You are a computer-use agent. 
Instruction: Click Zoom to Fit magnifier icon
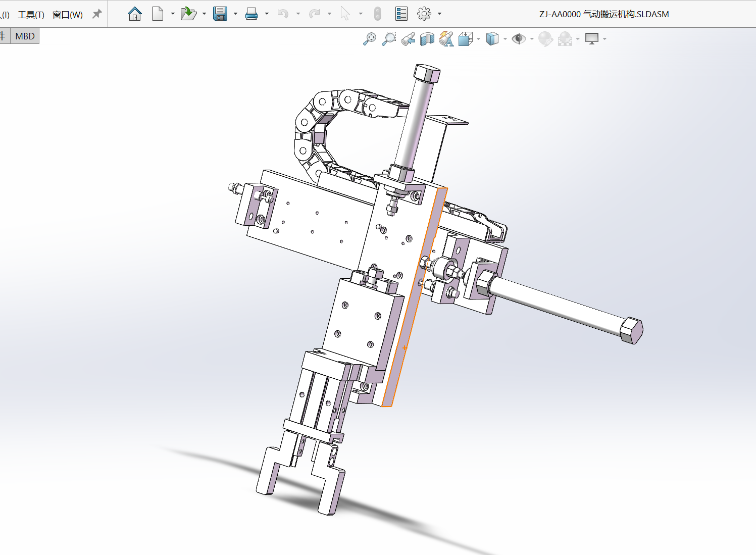[x=370, y=39]
